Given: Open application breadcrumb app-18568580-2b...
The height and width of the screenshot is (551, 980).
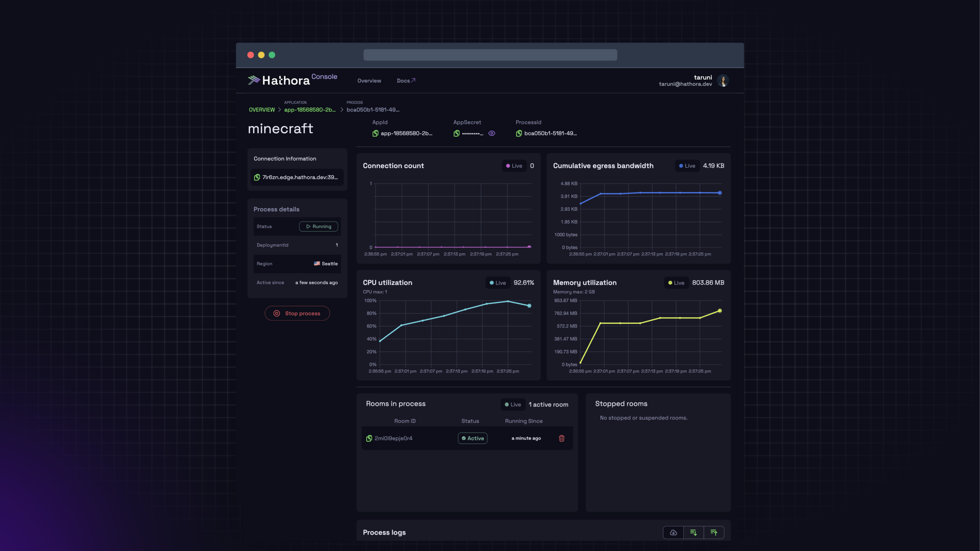Looking at the screenshot, I should point(310,110).
